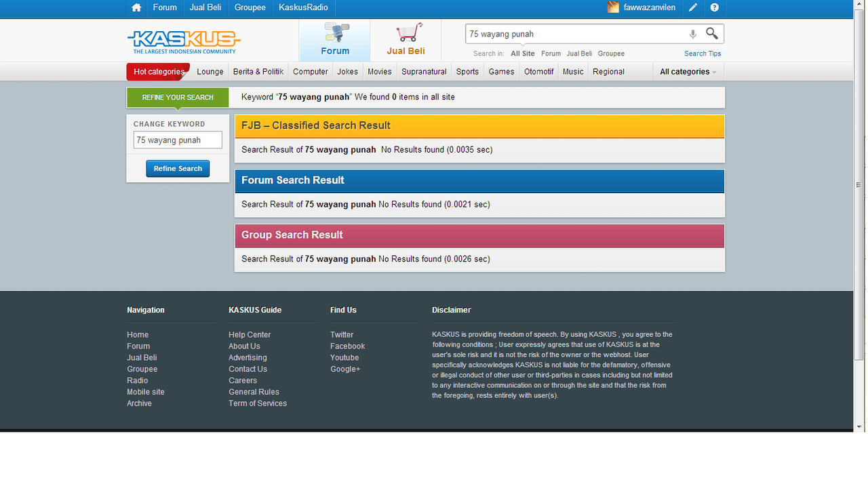Viewport: 868px width, 488px height.
Task: Click the vertical scrollbar thumb
Action: point(860,185)
